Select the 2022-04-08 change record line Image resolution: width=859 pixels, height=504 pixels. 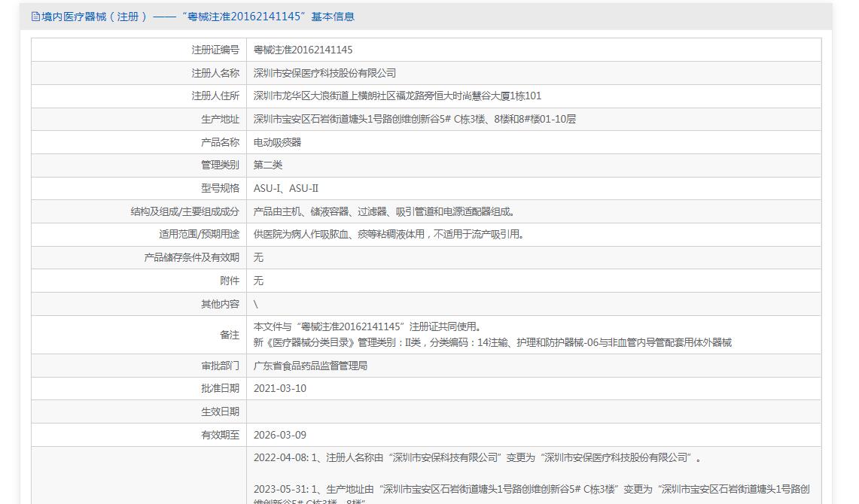(x=477, y=457)
